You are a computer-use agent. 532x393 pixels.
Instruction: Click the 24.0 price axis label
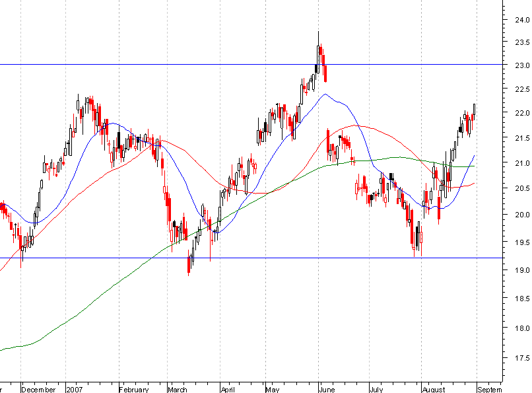tap(522, 20)
